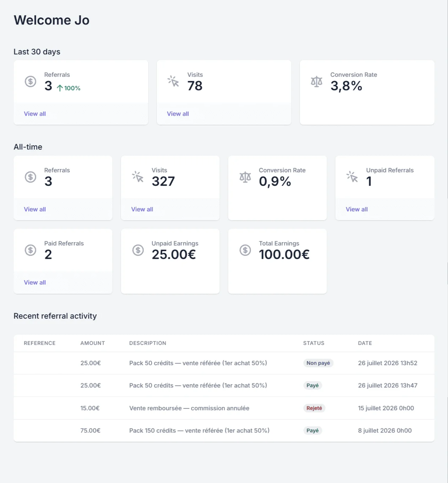Click the Rejeté status badge
The width and height of the screenshot is (448, 483).
click(x=314, y=408)
